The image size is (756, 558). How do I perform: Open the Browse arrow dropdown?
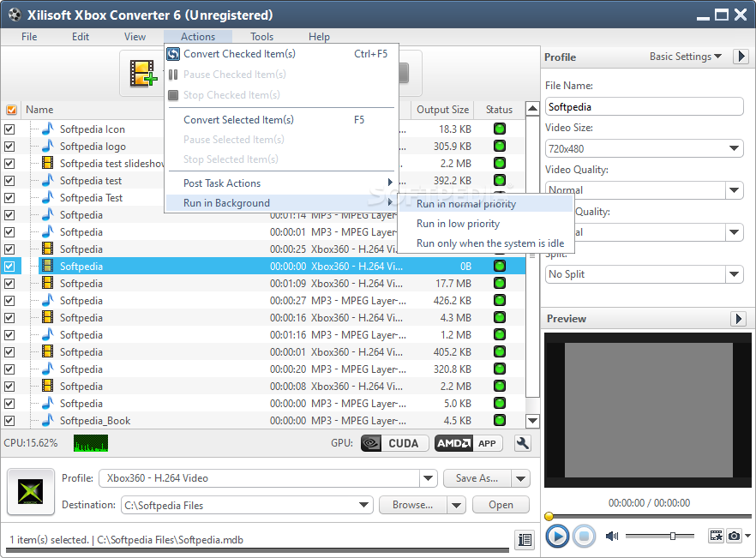456,505
